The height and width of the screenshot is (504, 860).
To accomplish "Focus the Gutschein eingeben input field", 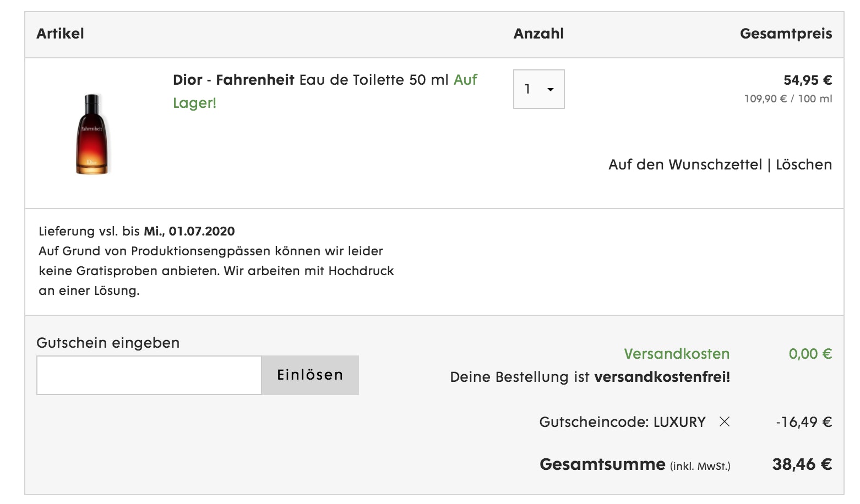I will (149, 375).
